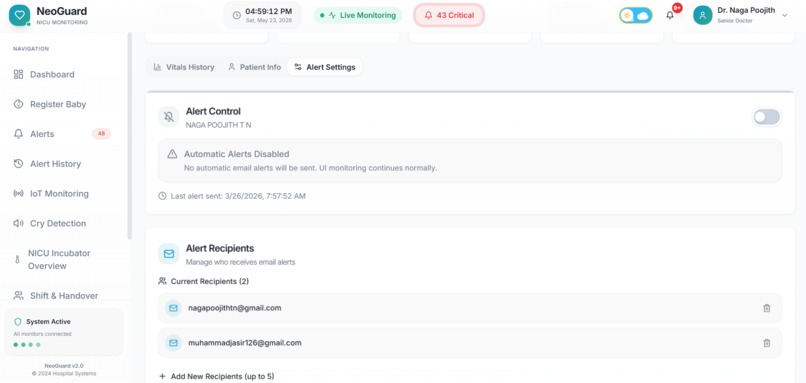Click the Alerts bell icon in sidebar
Viewport: 806px width, 383px height.
pyautogui.click(x=19, y=134)
